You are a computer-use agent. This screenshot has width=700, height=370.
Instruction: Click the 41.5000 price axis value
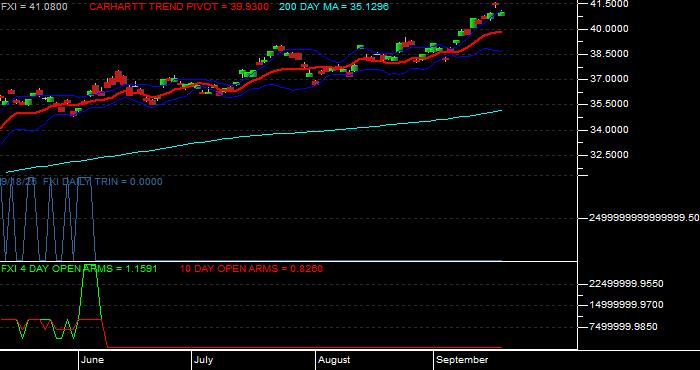(x=609, y=4)
